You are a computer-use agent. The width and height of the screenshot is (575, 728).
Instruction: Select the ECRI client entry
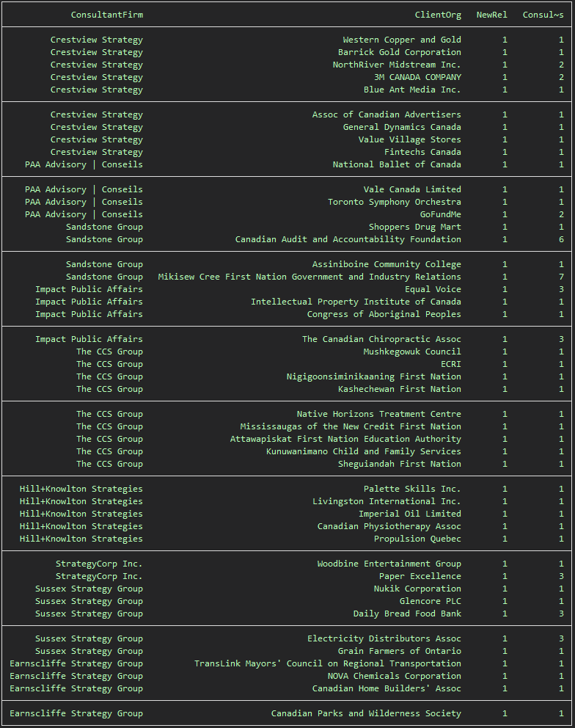pyautogui.click(x=451, y=365)
